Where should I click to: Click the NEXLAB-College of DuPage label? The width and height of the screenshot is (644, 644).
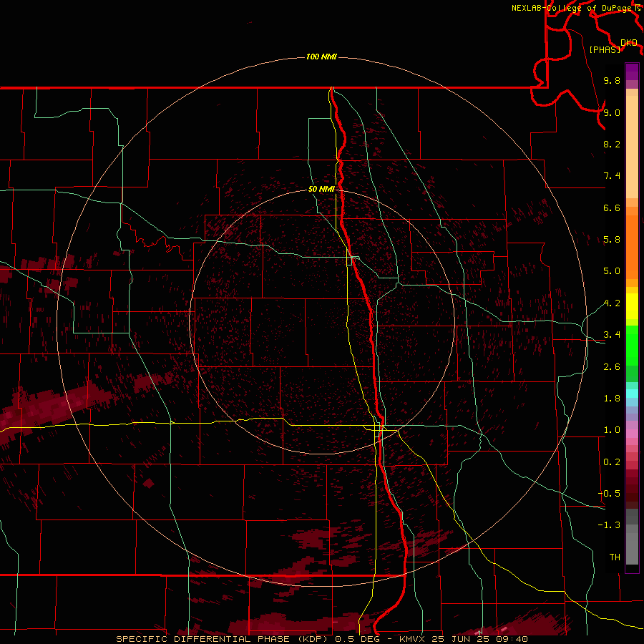573,8
